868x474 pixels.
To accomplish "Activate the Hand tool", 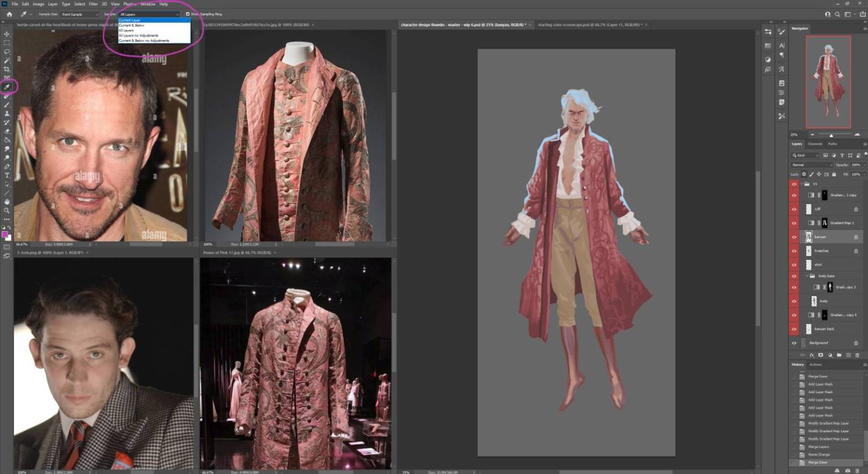I will (x=7, y=202).
